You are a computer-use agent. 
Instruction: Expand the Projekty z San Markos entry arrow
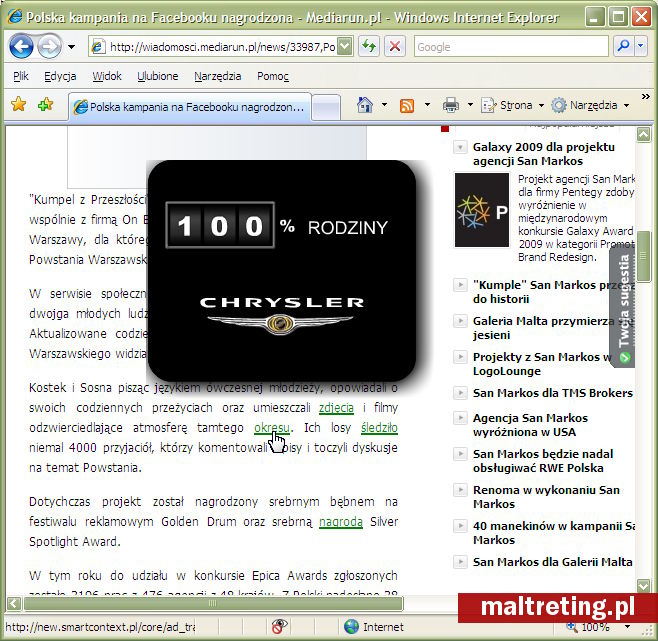coord(460,357)
